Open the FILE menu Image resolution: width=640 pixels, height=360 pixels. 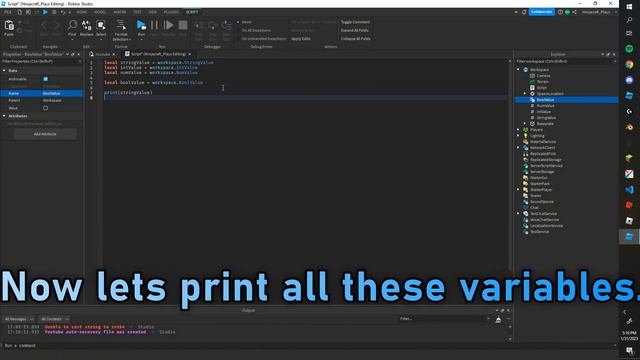coord(7,12)
